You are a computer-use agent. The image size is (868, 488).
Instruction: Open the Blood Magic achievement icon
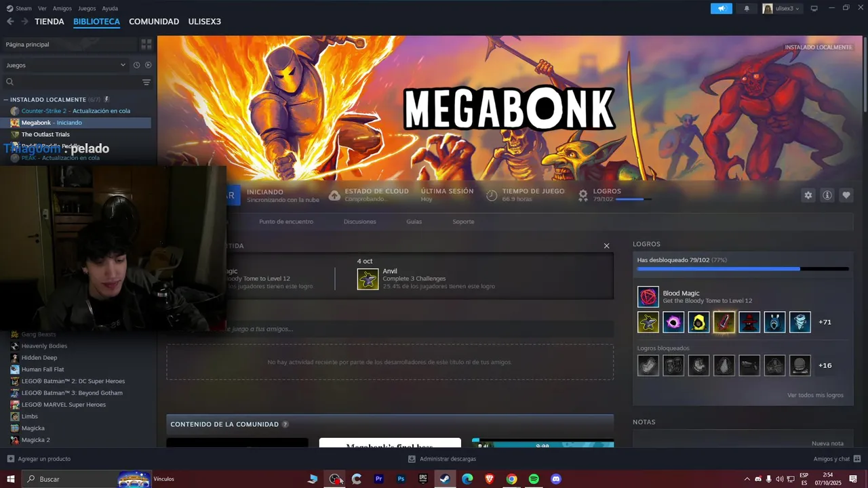[x=648, y=297]
